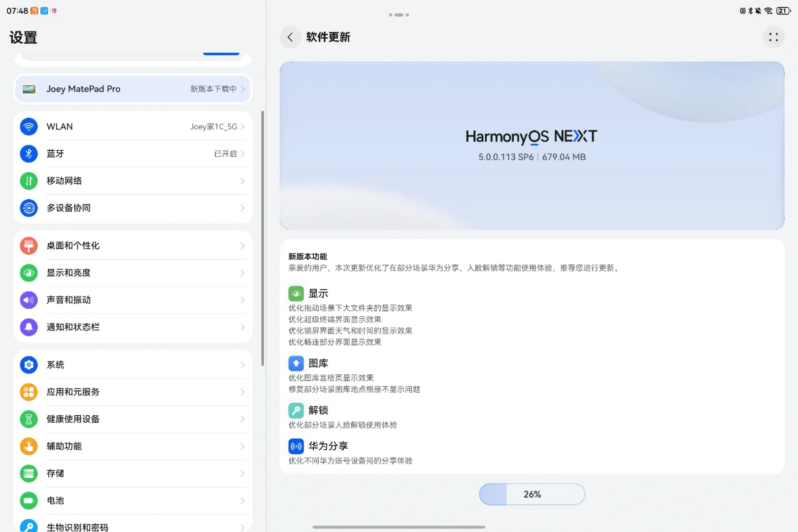Open the 通知和状态栏 settings entry

click(133, 327)
